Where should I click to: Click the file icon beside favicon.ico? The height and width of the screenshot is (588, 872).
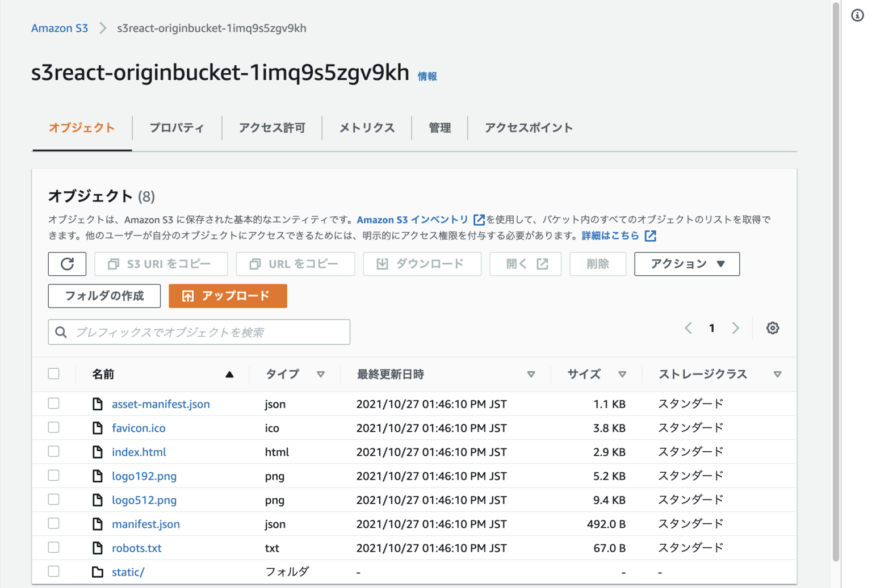point(98,427)
